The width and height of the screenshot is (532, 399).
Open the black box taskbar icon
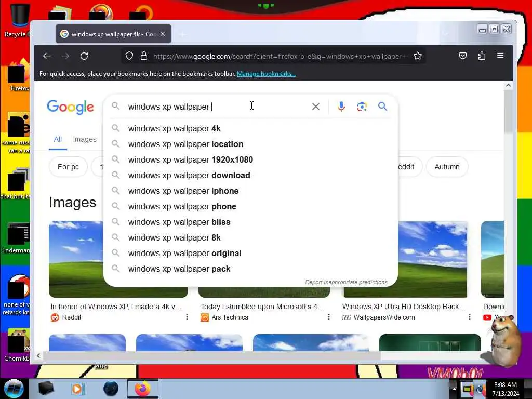[x=46, y=389]
